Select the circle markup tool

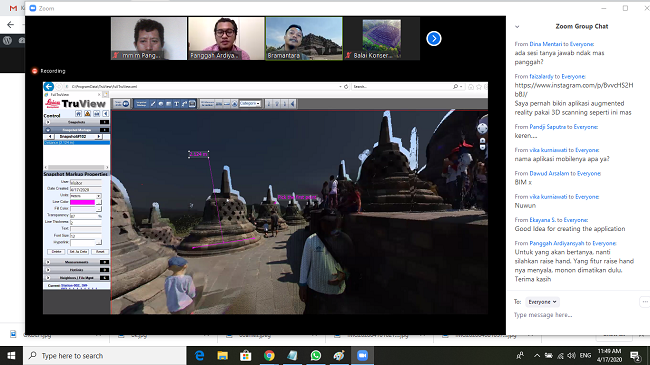(161, 104)
